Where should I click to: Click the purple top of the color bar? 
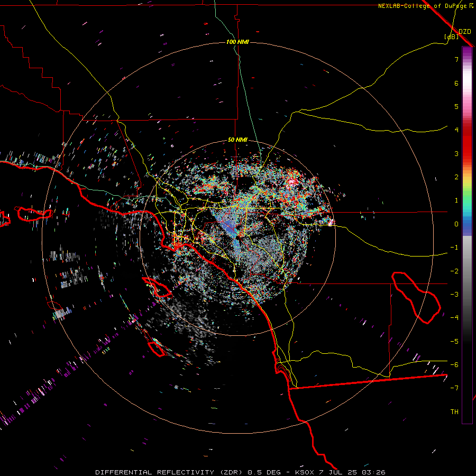pyautogui.click(x=467, y=52)
